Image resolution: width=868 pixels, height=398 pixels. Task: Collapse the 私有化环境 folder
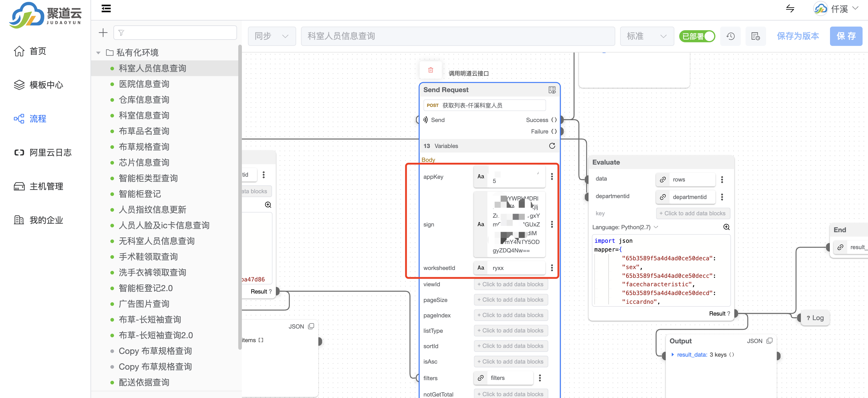coord(98,53)
